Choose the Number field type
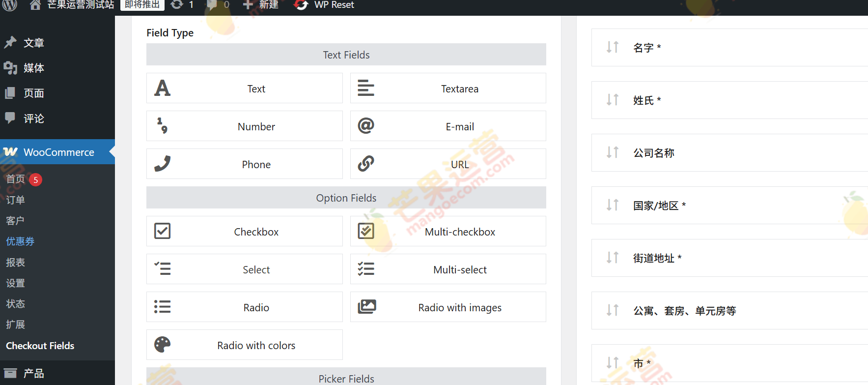The image size is (868, 385). (x=245, y=126)
